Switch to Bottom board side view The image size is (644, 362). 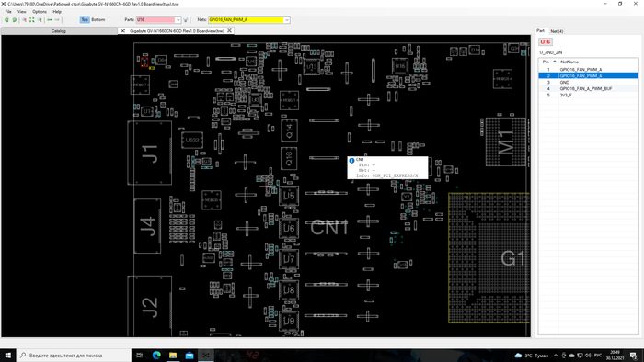[98, 19]
